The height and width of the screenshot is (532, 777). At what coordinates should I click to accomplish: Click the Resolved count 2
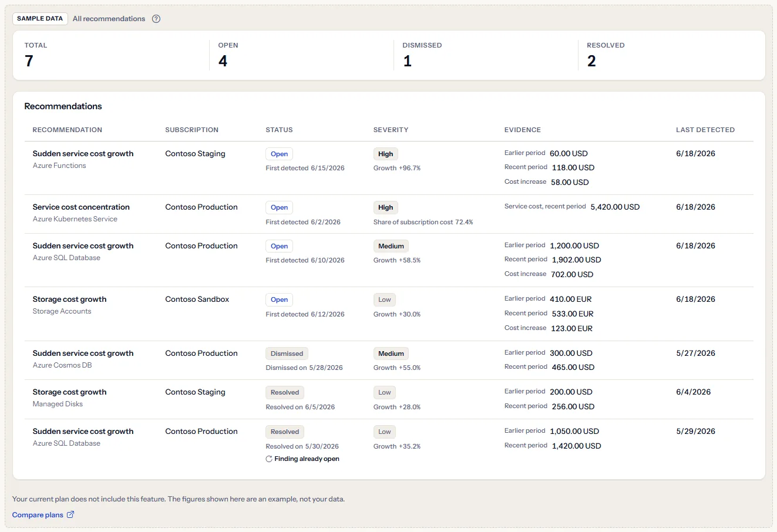(x=591, y=61)
